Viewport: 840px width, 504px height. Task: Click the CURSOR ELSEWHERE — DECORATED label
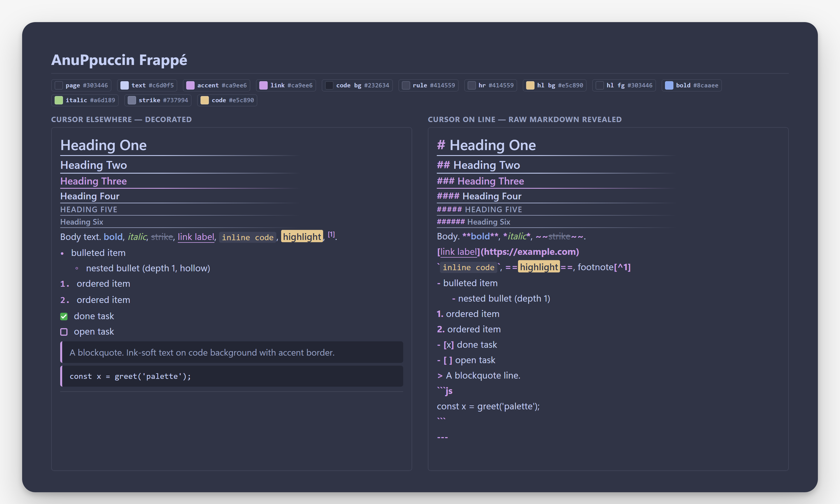click(122, 120)
